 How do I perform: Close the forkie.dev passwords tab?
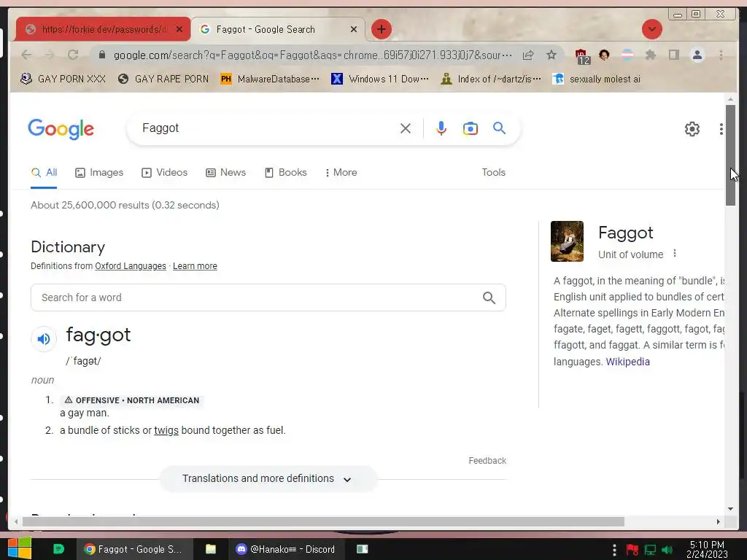coord(179,29)
